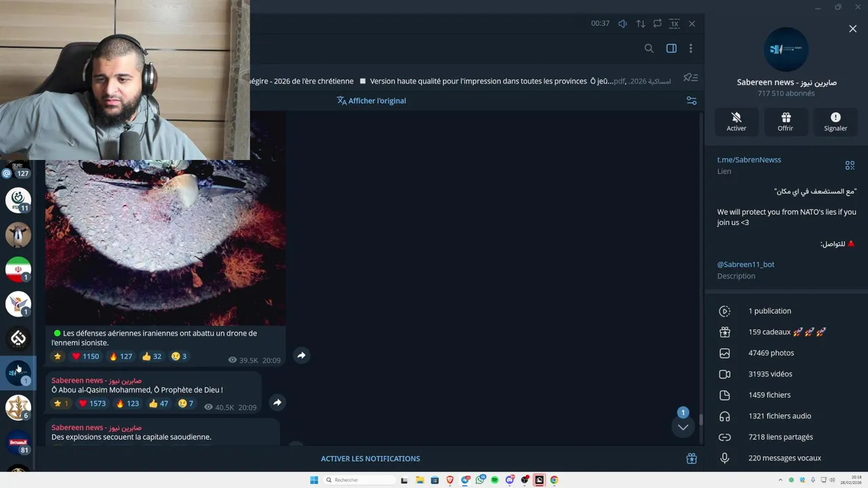This screenshot has width=868, height=488.
Task: Click the star reaction on drone message
Action: click(x=58, y=357)
